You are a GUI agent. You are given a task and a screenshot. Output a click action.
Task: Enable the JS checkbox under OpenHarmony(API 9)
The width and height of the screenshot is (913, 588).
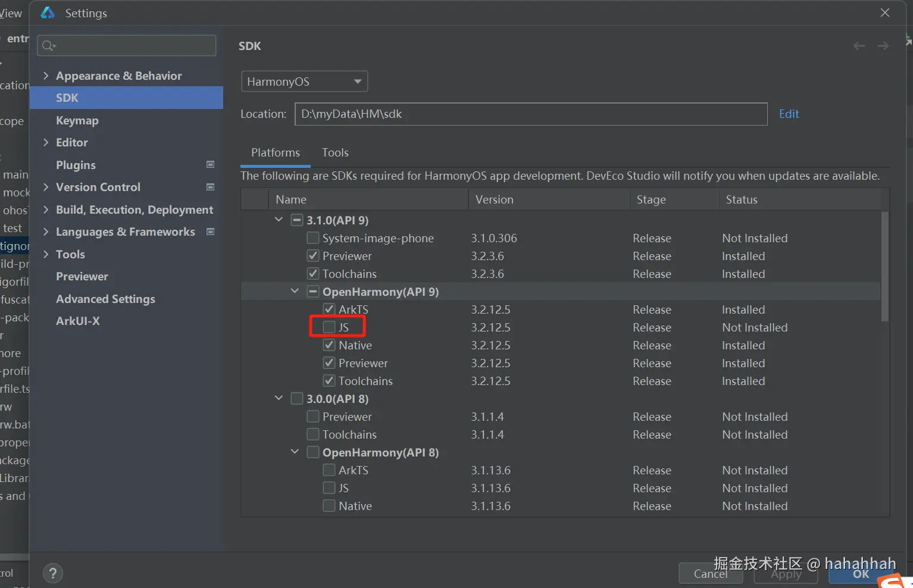pyautogui.click(x=329, y=327)
